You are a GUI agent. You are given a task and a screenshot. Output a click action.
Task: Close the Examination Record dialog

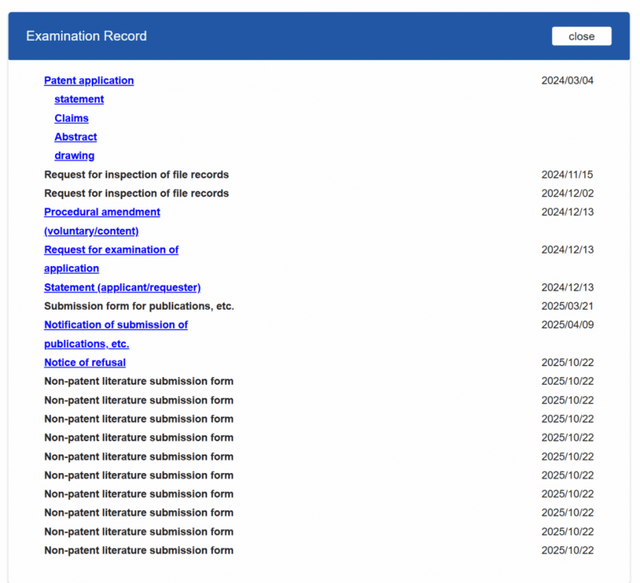pos(581,36)
